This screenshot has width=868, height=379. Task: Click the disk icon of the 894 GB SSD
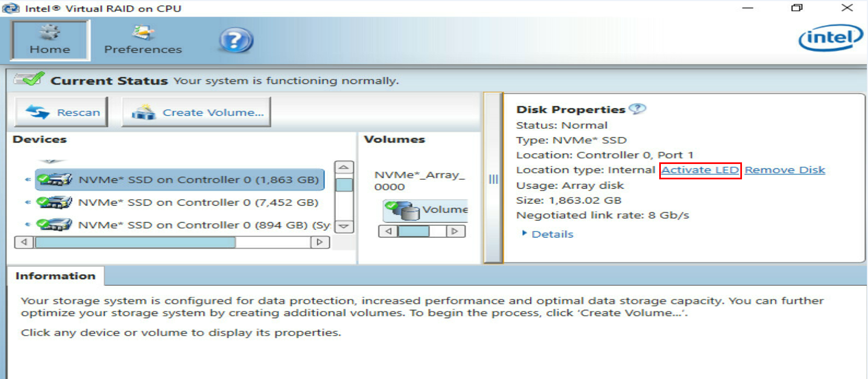tap(54, 224)
